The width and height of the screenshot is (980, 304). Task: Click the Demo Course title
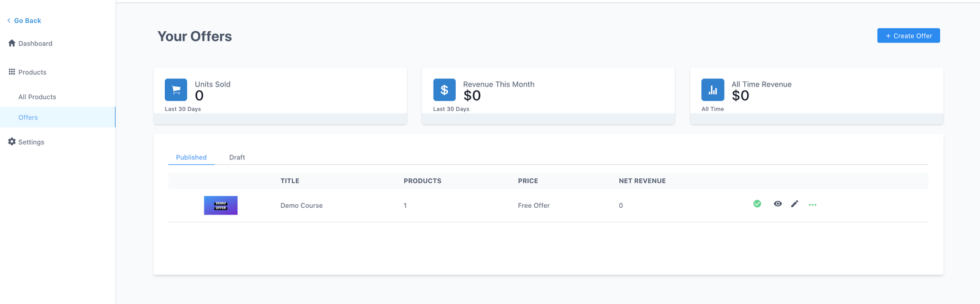coord(301,206)
